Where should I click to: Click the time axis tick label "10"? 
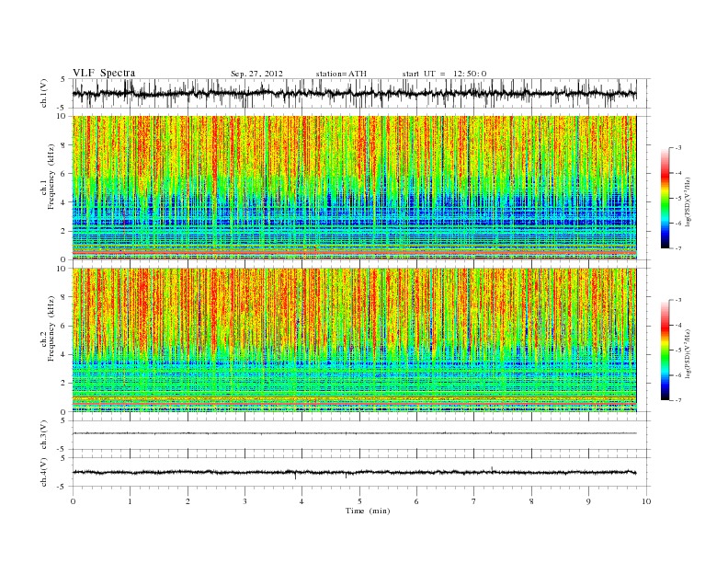[x=646, y=501]
